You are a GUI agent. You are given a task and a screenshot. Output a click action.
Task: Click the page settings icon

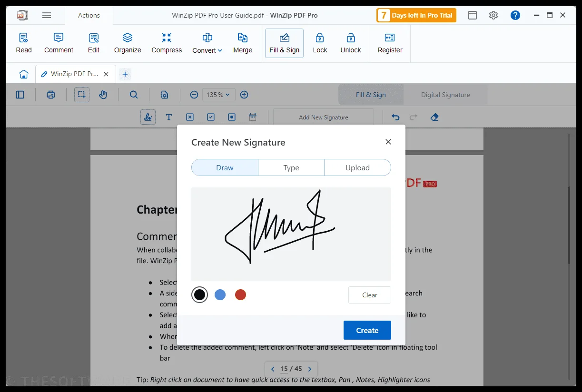pos(164,95)
